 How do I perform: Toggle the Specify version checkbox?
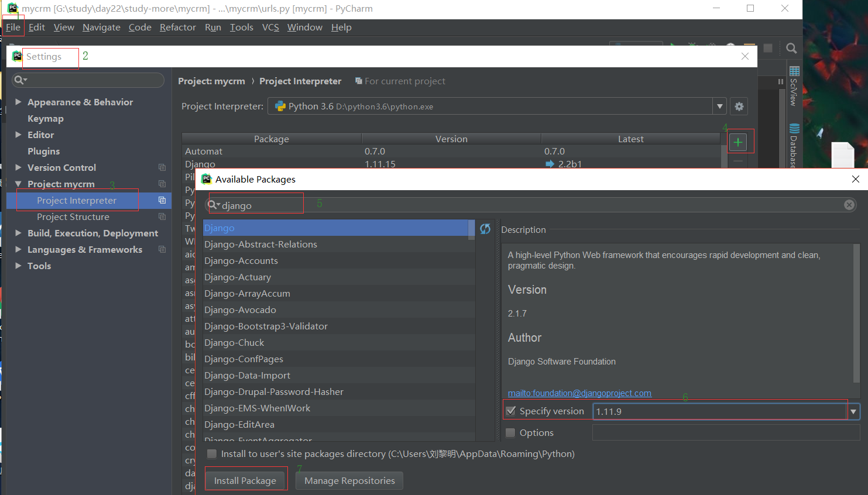tap(511, 411)
